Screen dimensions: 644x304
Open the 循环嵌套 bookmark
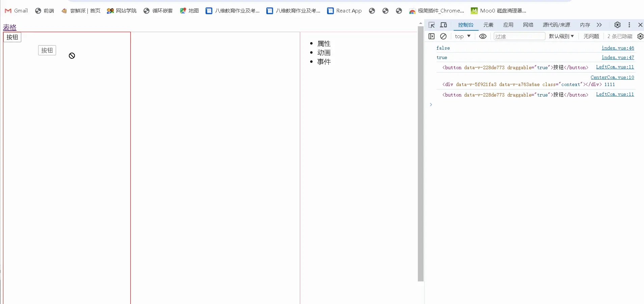click(158, 11)
